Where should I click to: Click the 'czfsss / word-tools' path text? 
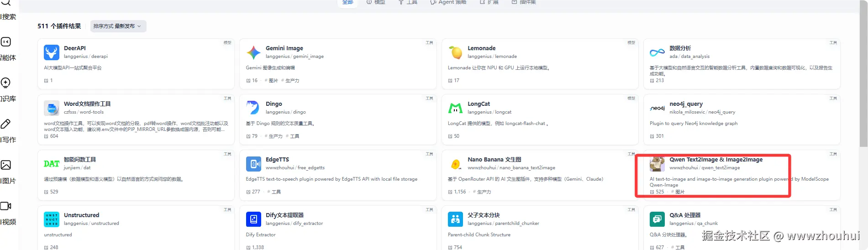pyautogui.click(x=84, y=112)
